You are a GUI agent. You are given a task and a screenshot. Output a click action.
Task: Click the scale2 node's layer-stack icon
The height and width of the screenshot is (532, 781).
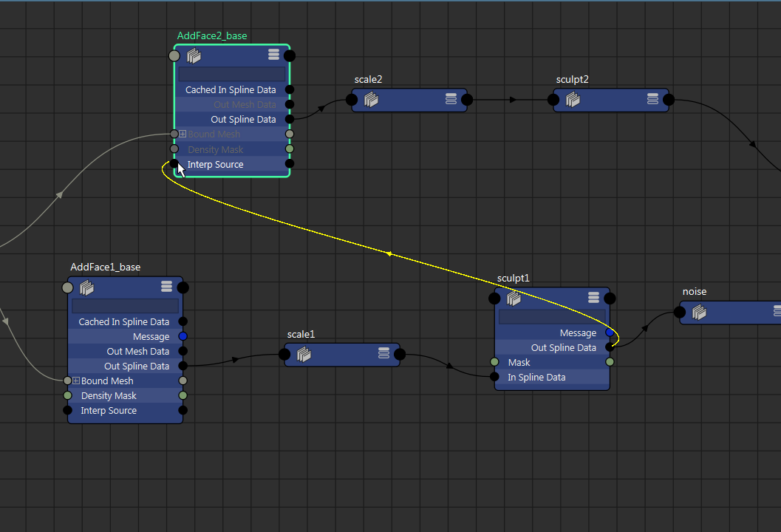pyautogui.click(x=370, y=100)
